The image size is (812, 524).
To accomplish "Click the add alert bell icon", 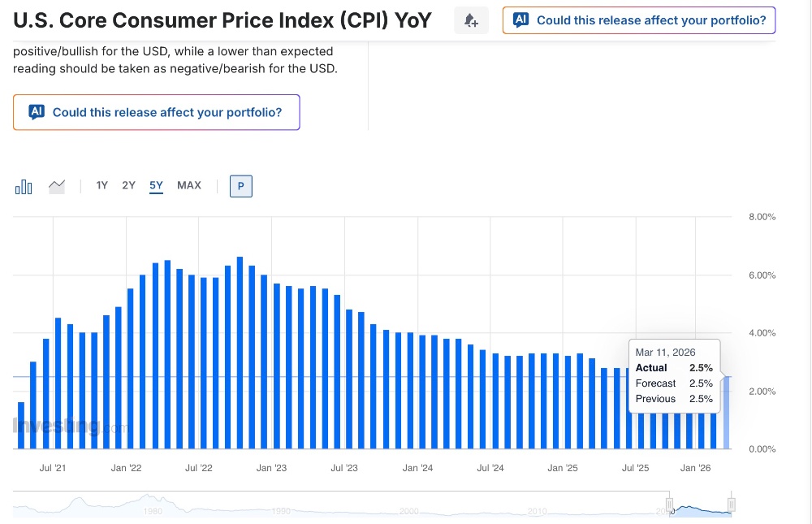I will click(x=471, y=20).
